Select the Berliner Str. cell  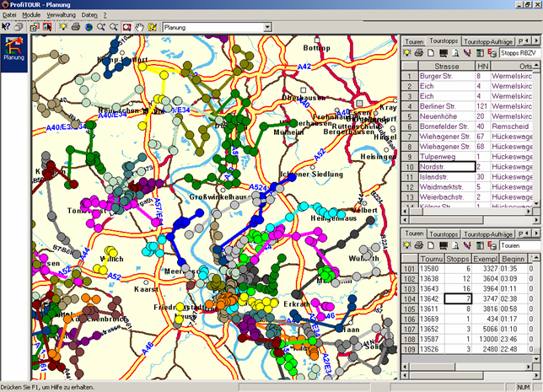point(447,106)
